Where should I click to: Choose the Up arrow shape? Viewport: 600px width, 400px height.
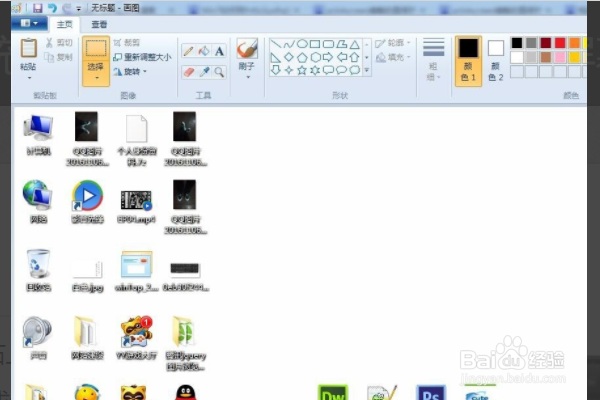[355, 58]
